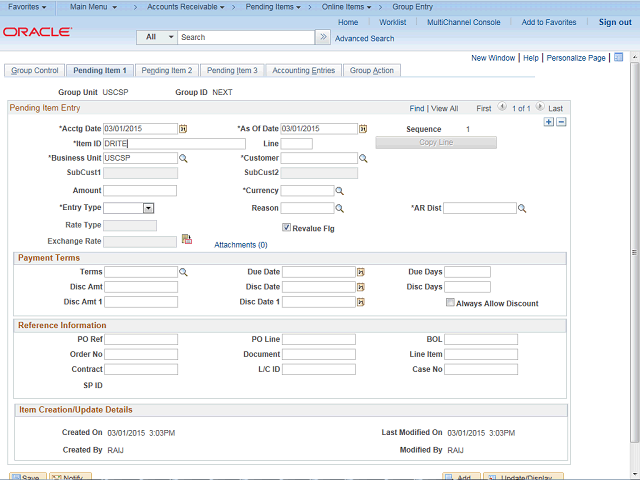The height and width of the screenshot is (480, 640).
Task: Enable Always Allow Discount checkbox
Action: coord(450,303)
